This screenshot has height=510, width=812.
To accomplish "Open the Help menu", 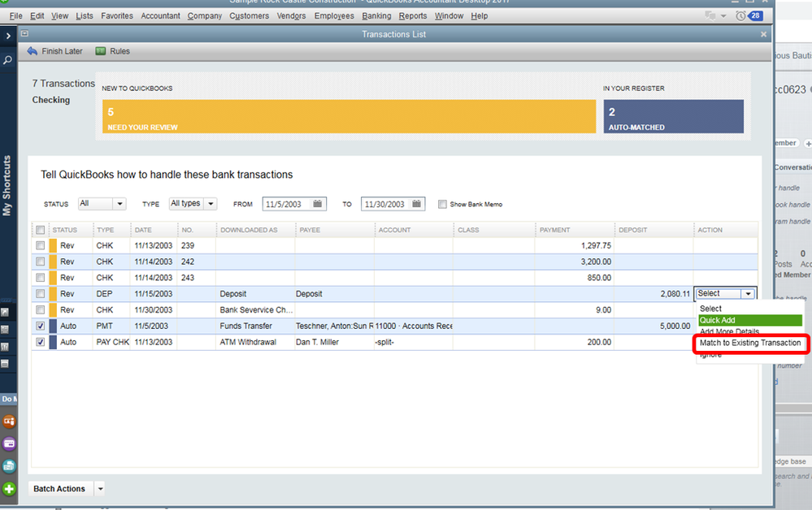I will (x=479, y=16).
